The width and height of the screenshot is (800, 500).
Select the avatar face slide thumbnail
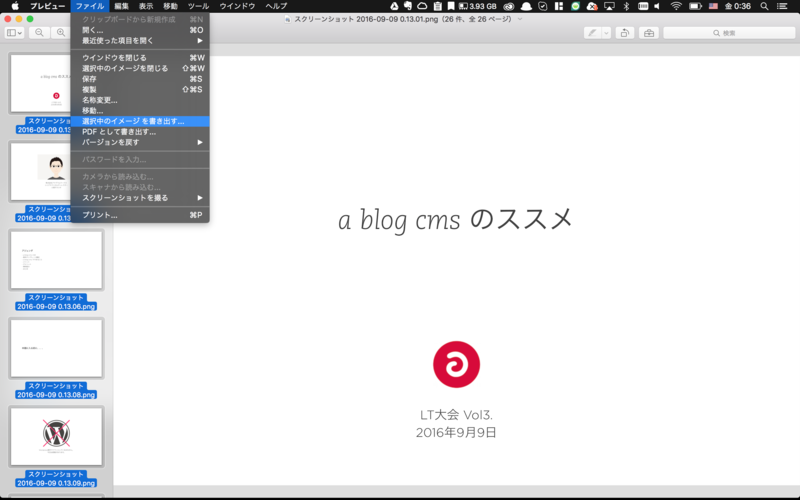pos(40,172)
